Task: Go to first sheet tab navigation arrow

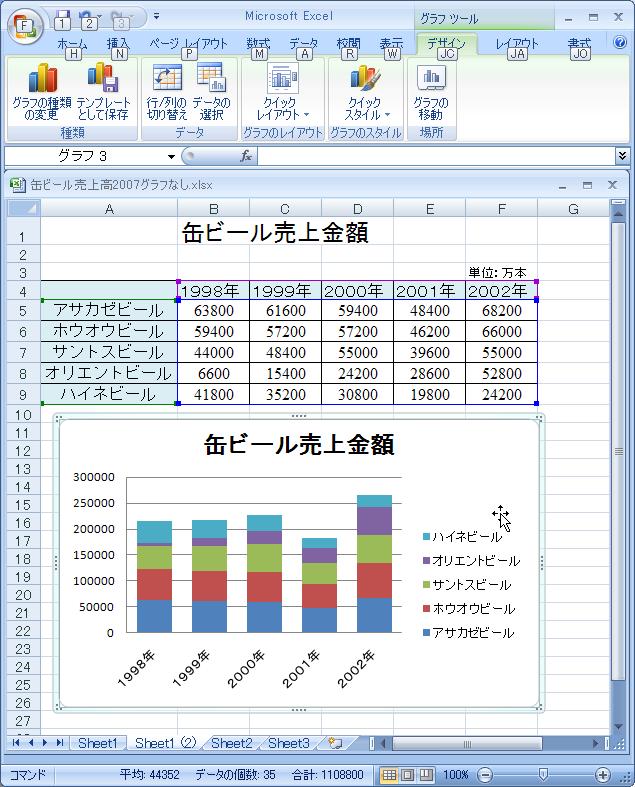Action: pos(16,743)
